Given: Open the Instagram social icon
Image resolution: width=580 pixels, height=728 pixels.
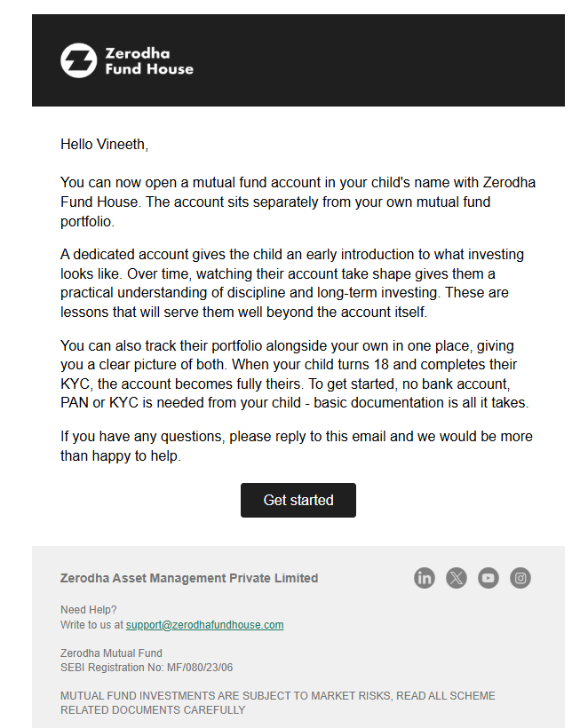Looking at the screenshot, I should pyautogui.click(x=520, y=578).
